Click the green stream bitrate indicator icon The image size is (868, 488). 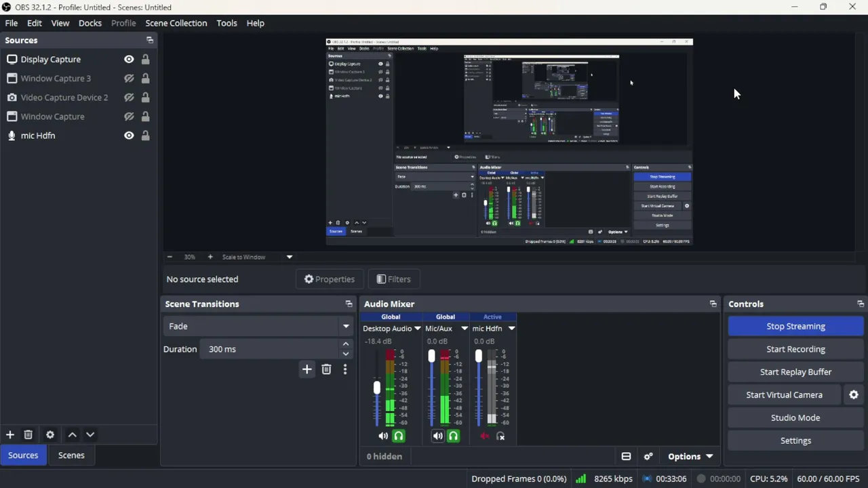(x=580, y=479)
